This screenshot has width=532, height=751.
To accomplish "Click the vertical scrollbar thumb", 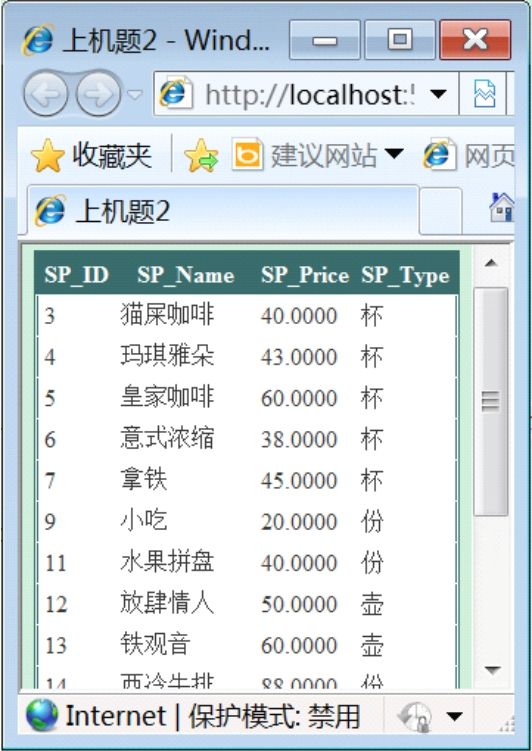I will pyautogui.click(x=491, y=401).
